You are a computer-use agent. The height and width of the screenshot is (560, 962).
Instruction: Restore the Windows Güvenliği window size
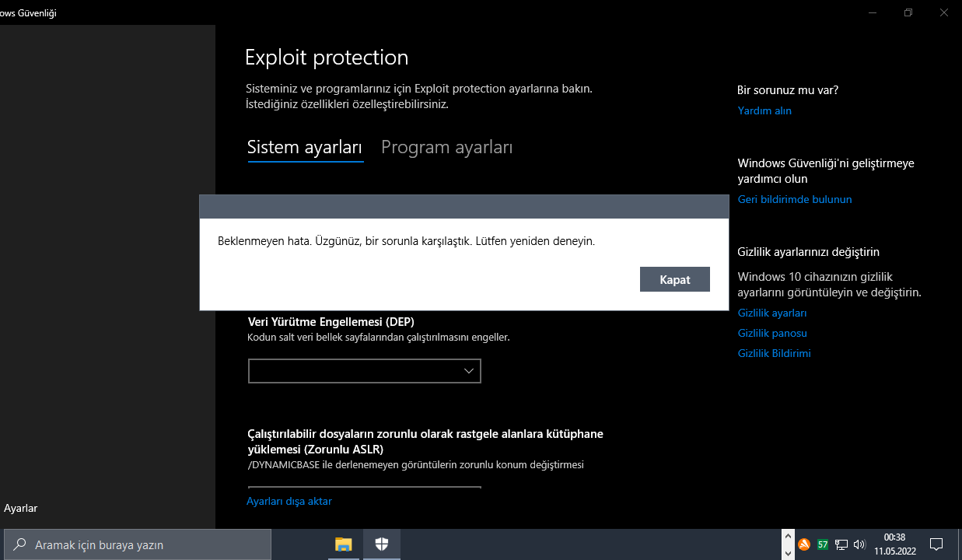pyautogui.click(x=908, y=12)
